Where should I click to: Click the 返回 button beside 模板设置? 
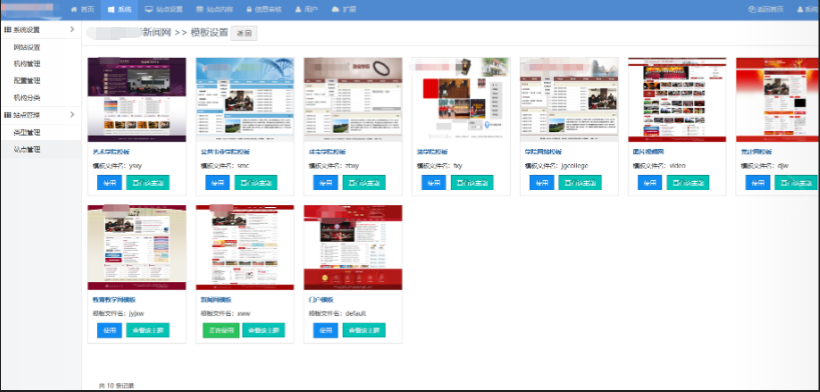244,33
